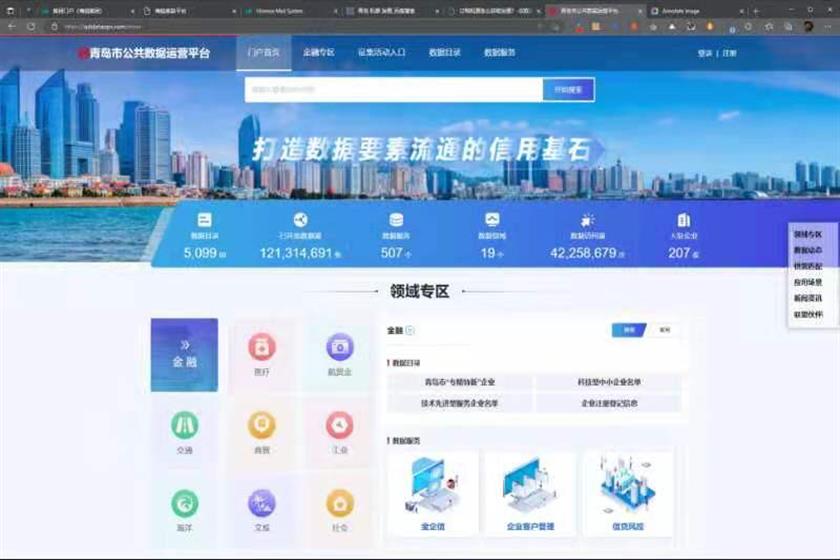Click the building icon above 207
The width and height of the screenshot is (840, 560).
click(x=684, y=220)
